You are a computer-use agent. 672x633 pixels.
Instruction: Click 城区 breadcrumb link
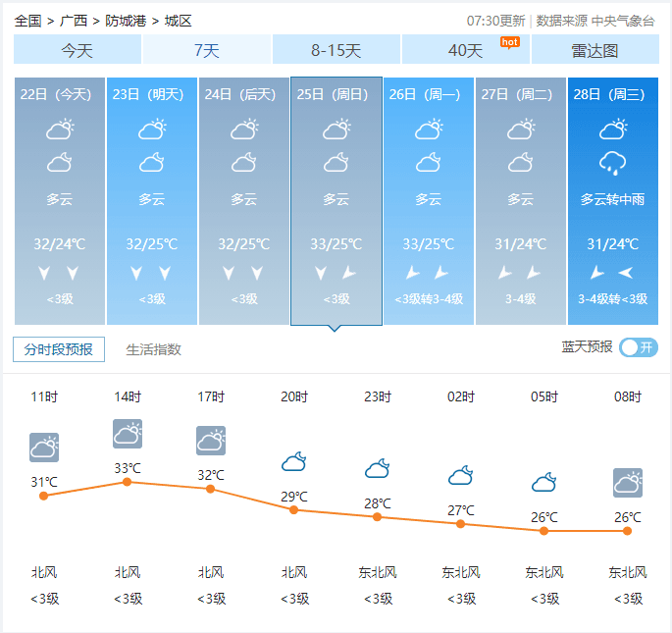click(178, 21)
